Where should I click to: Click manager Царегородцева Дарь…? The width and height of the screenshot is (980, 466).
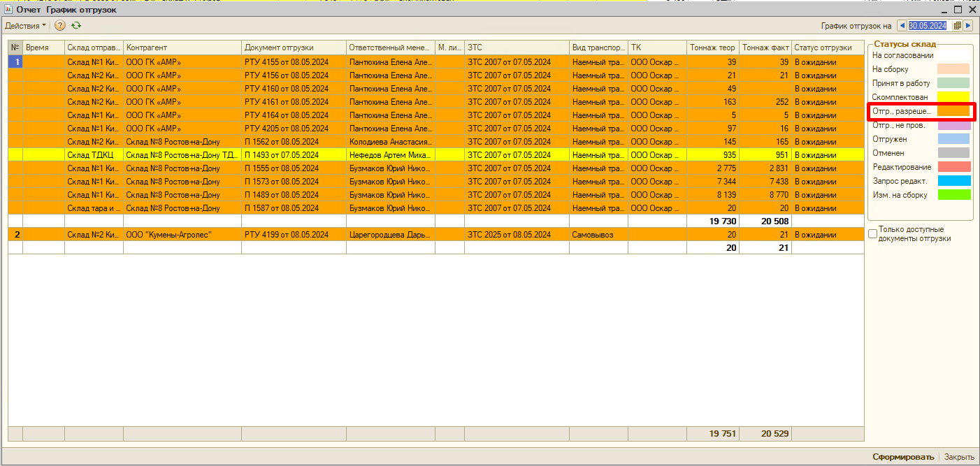coord(391,235)
